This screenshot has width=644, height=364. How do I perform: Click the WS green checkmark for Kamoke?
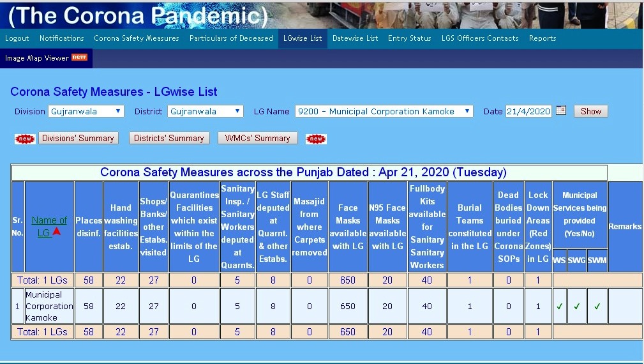(559, 306)
